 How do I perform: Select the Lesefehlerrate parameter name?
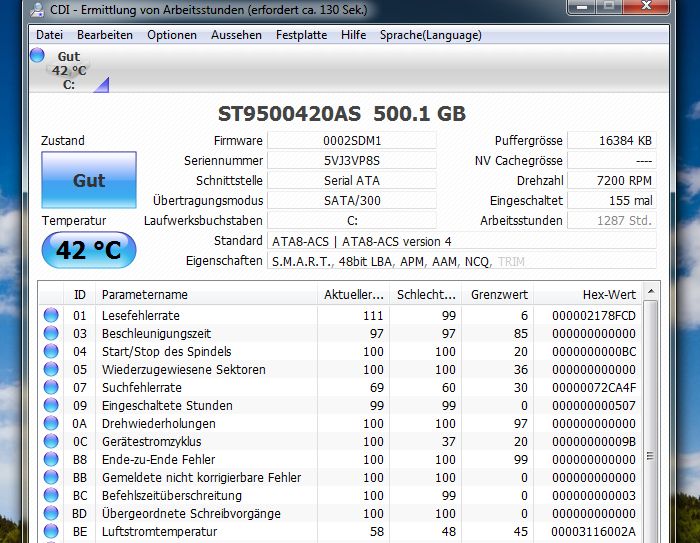(141, 315)
